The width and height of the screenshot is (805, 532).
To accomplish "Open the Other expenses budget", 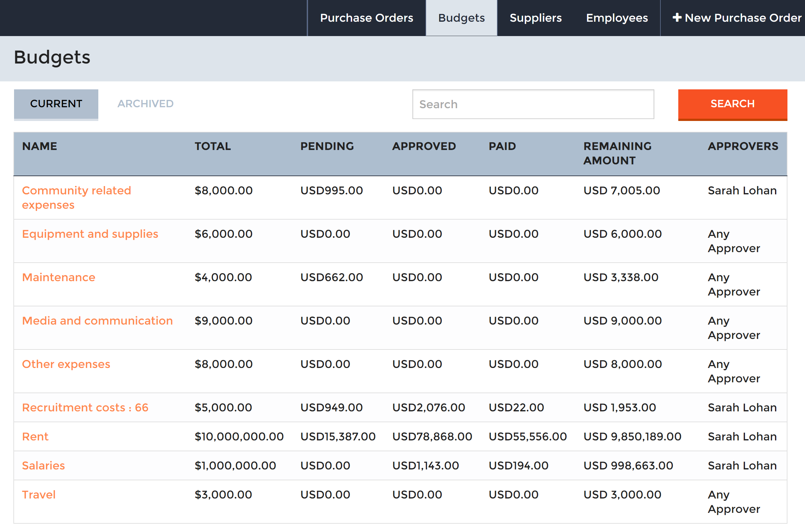I will pyautogui.click(x=66, y=364).
